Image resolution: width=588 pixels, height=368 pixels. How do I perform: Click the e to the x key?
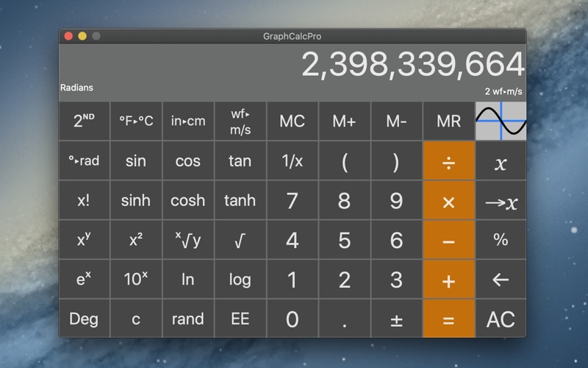click(84, 280)
